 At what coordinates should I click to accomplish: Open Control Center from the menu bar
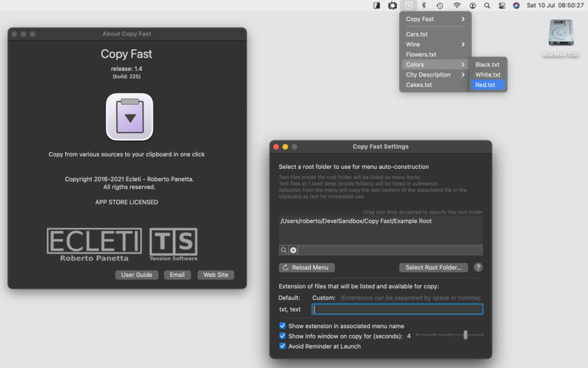pyautogui.click(x=502, y=6)
